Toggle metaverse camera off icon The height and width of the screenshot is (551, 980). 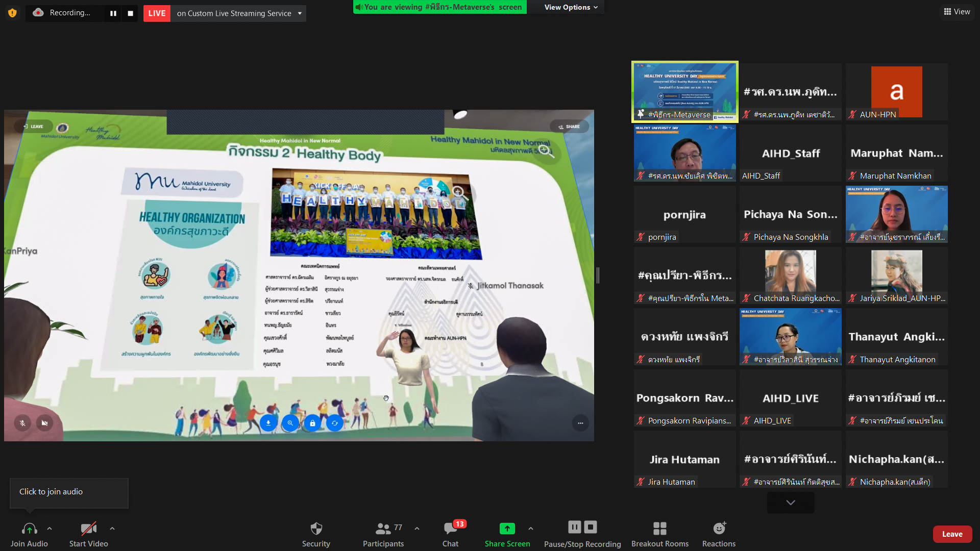45,423
